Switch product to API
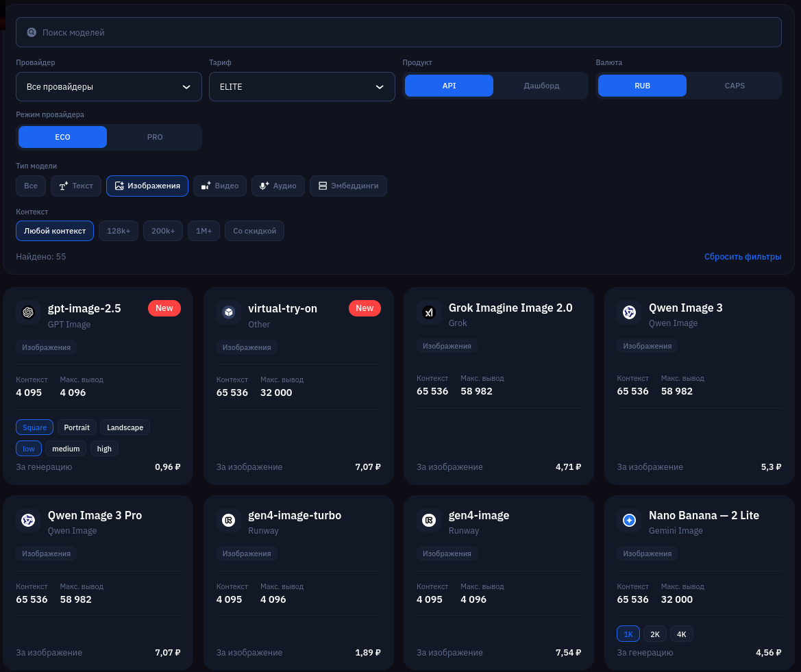 tap(449, 86)
